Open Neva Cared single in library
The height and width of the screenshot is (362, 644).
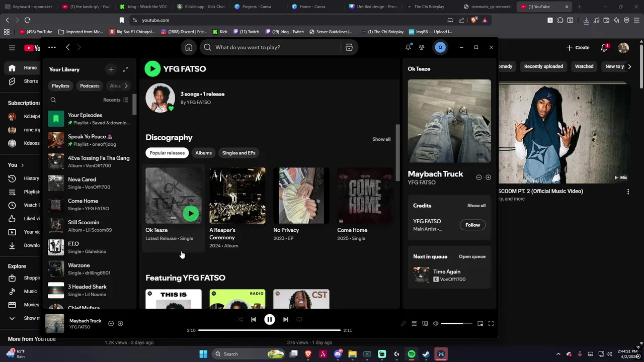tap(89, 183)
